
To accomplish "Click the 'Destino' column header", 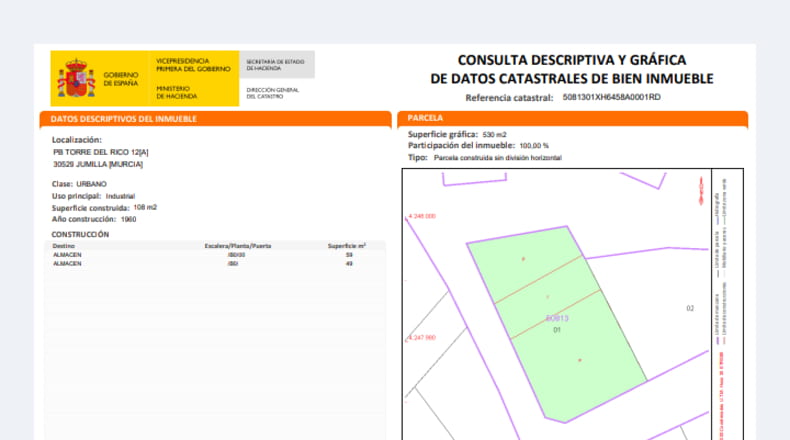I will [63, 246].
